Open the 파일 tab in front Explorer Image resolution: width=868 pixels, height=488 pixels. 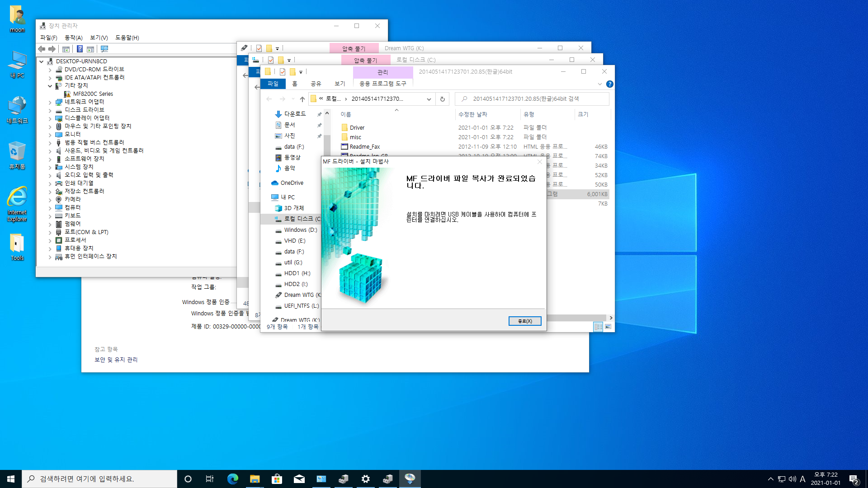(x=273, y=84)
